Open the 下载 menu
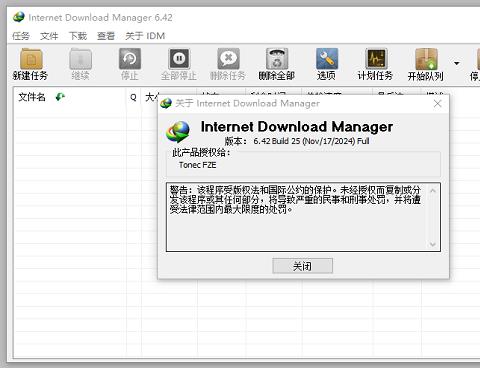The height and width of the screenshot is (368, 480). coord(78,36)
